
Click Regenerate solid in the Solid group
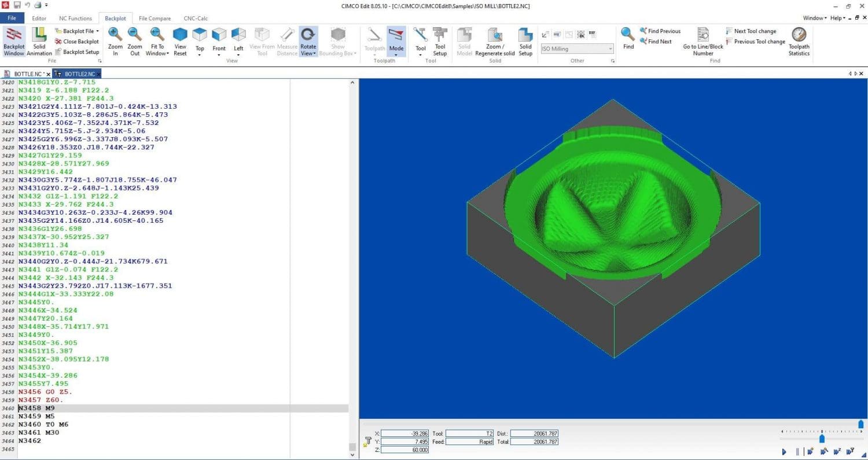495,40
